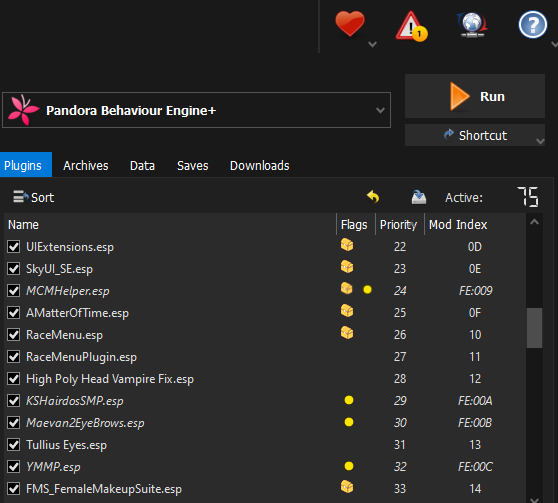The image size is (558, 503).
Task: Toggle the KSHairdosSMP.esp checkbox
Action: pyautogui.click(x=14, y=401)
